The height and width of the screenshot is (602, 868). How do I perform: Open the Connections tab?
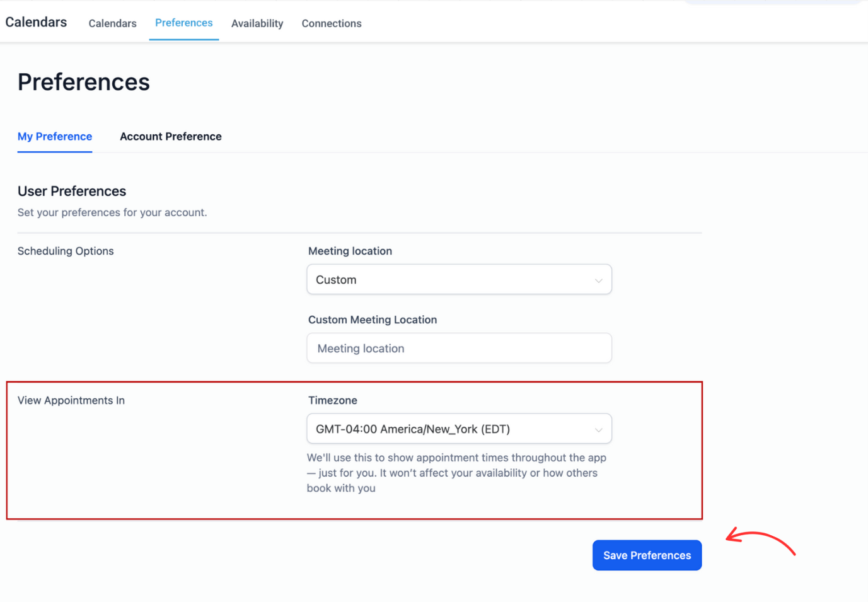pos(331,23)
